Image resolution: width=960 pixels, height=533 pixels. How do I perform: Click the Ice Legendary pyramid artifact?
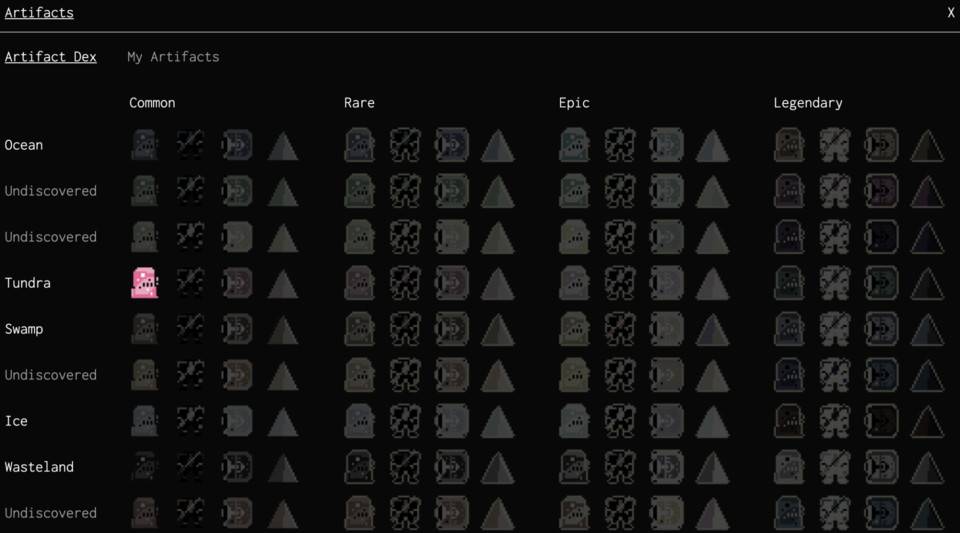[927, 421]
